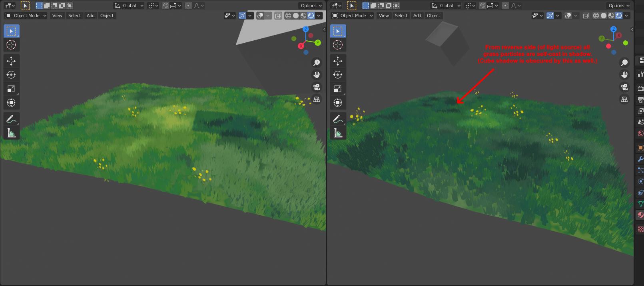Select the Move tool in left viewport
This screenshot has width=644, height=286.
(11, 61)
